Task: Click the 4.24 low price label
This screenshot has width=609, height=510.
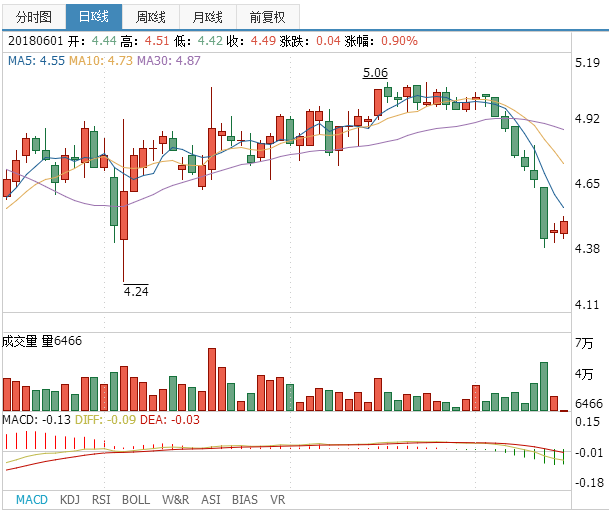Action: [136, 291]
